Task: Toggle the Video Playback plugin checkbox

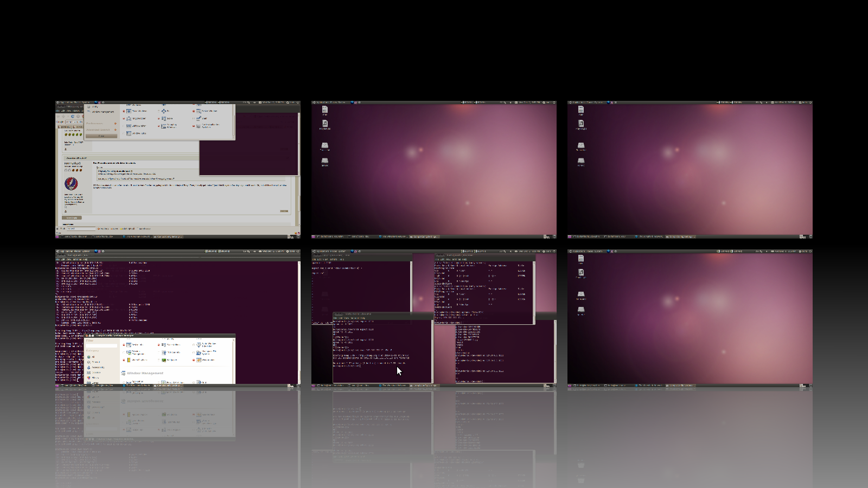Action: (124, 360)
